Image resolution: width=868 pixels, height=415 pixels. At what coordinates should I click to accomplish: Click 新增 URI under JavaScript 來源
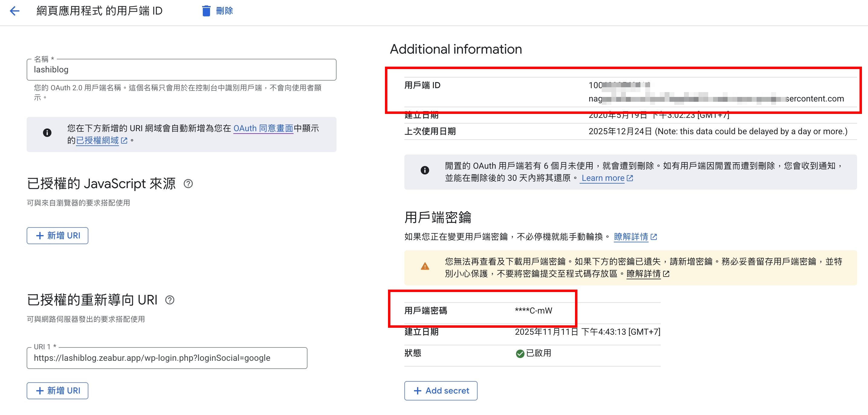(58, 236)
